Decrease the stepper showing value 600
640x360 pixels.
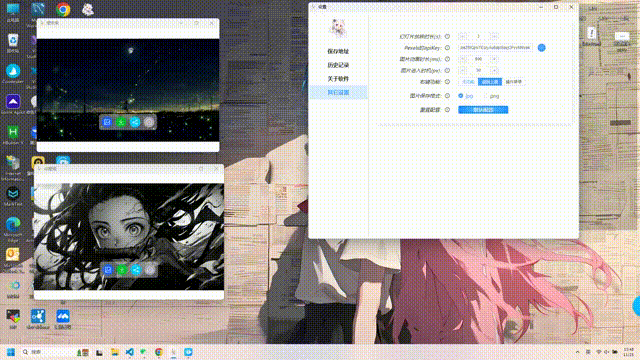click(x=462, y=59)
